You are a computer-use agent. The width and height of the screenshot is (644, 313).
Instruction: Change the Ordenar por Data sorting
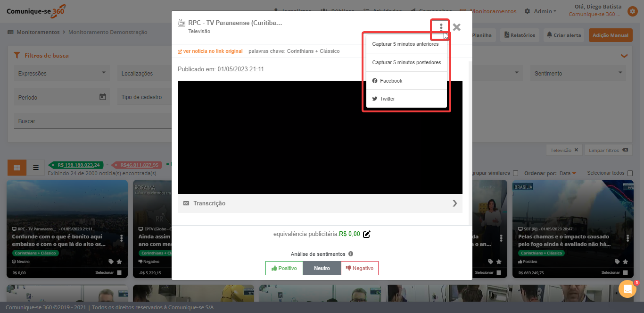click(x=568, y=173)
